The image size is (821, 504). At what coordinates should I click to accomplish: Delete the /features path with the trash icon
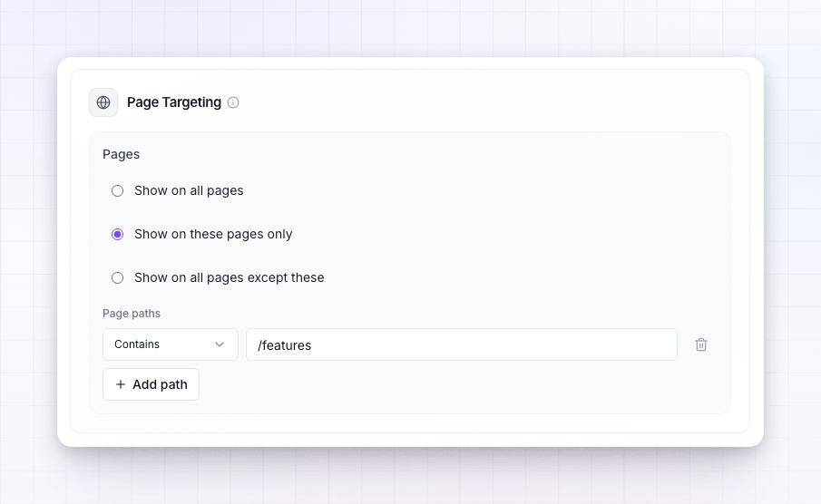pyautogui.click(x=701, y=344)
